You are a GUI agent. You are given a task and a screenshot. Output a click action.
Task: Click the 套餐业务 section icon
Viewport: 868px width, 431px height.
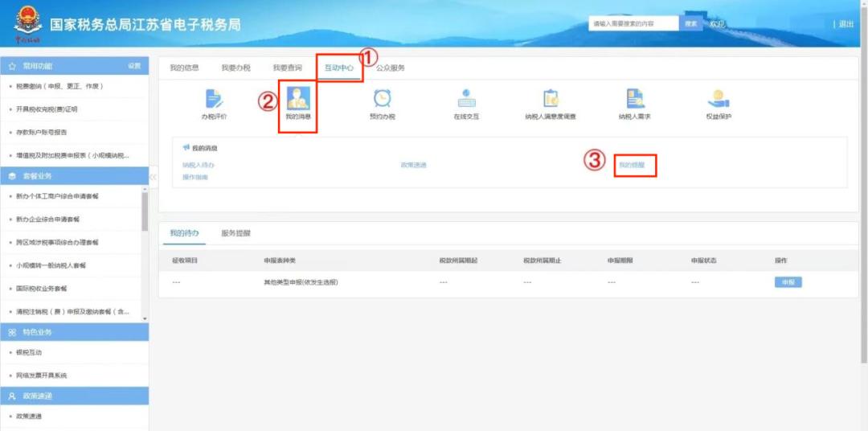(x=12, y=175)
